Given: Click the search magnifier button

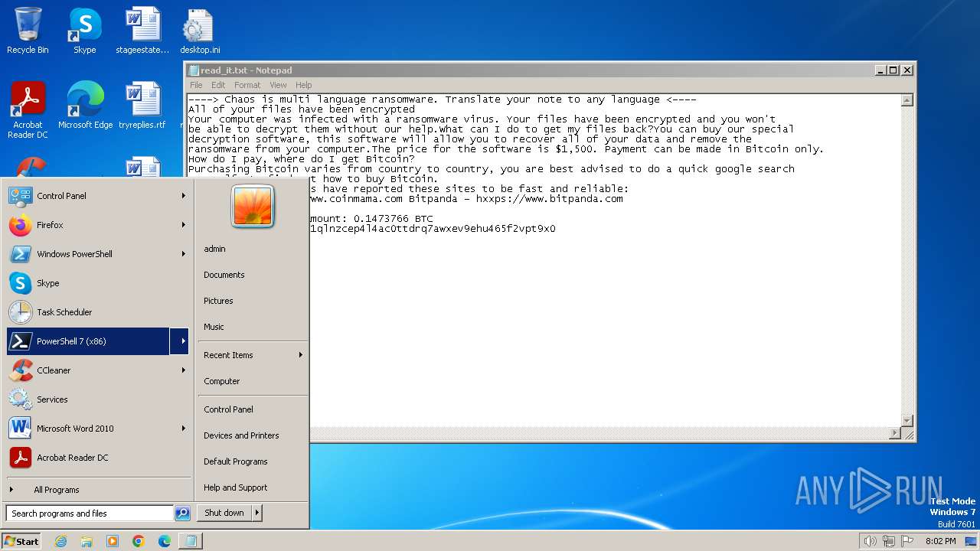Looking at the screenshot, I should 182,514.
